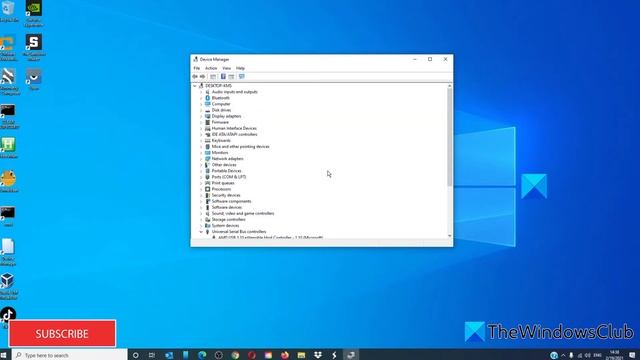Viewport: 640px width, 360px height.
Task: Open the File menu
Action: [x=197, y=68]
